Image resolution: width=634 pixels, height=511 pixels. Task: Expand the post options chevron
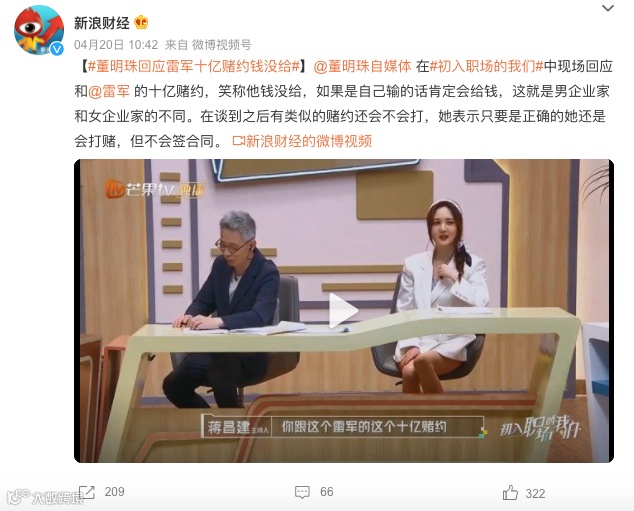coord(608,8)
